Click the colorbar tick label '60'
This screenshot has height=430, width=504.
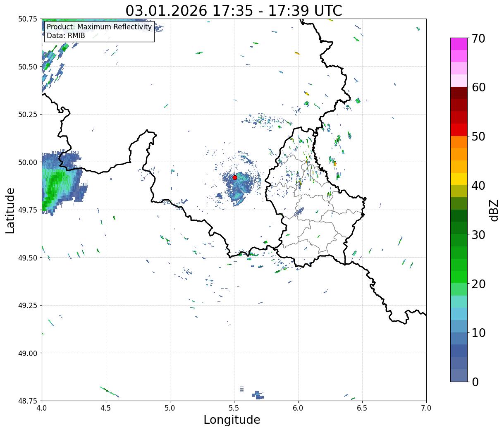pos(478,87)
